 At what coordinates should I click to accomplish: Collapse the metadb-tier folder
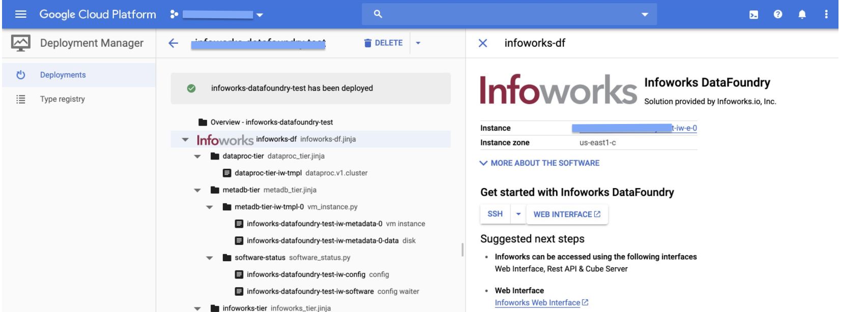tap(197, 191)
